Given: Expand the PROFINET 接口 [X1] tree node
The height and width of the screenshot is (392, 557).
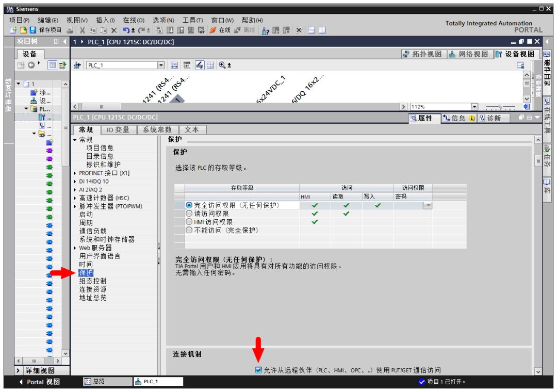Looking at the screenshot, I should click(x=75, y=173).
